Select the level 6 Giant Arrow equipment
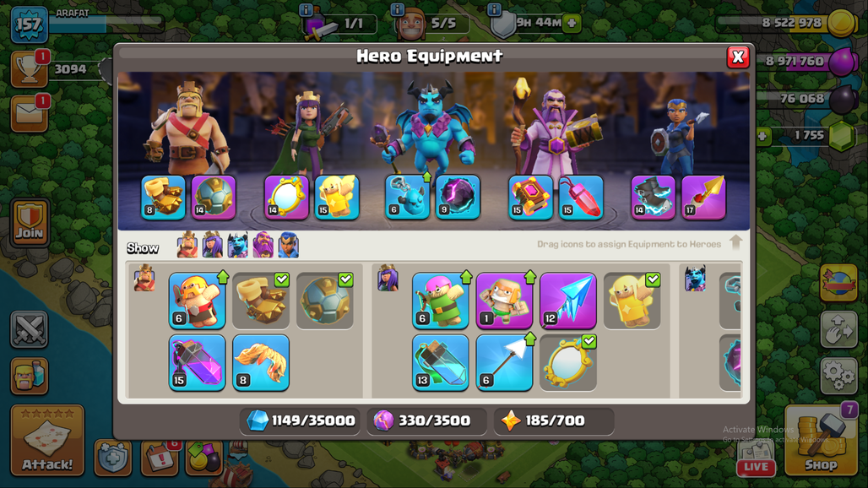 (x=504, y=362)
